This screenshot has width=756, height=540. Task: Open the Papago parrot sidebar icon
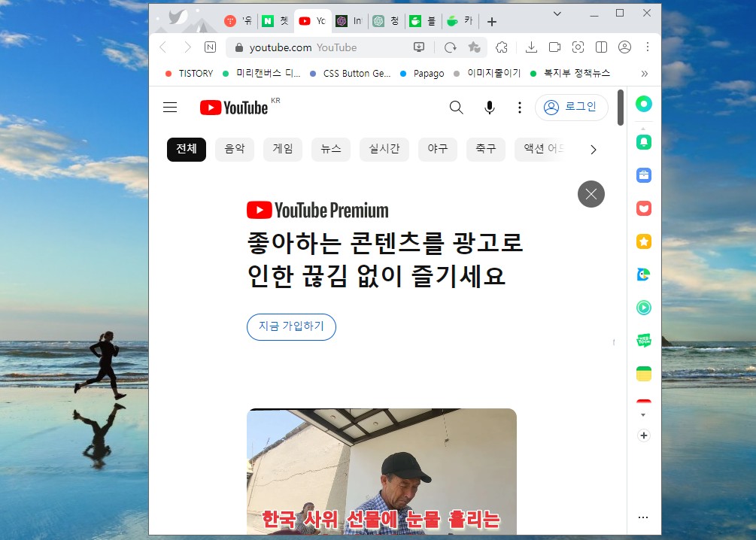pos(644,275)
